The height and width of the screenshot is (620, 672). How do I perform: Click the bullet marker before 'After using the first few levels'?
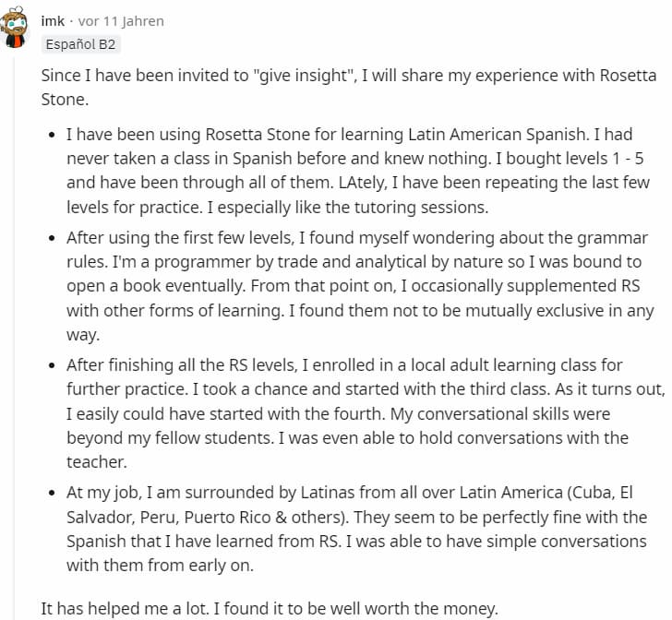[x=53, y=238]
